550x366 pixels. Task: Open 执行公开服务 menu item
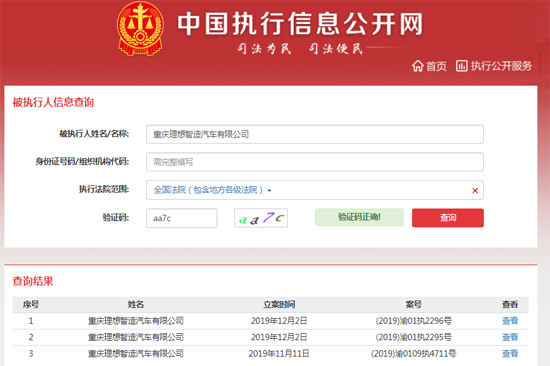coord(501,66)
